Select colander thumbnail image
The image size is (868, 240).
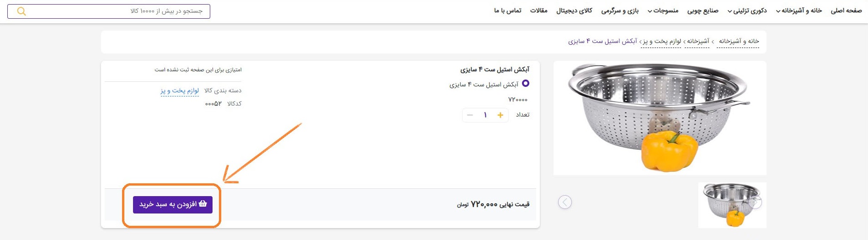tap(732, 205)
